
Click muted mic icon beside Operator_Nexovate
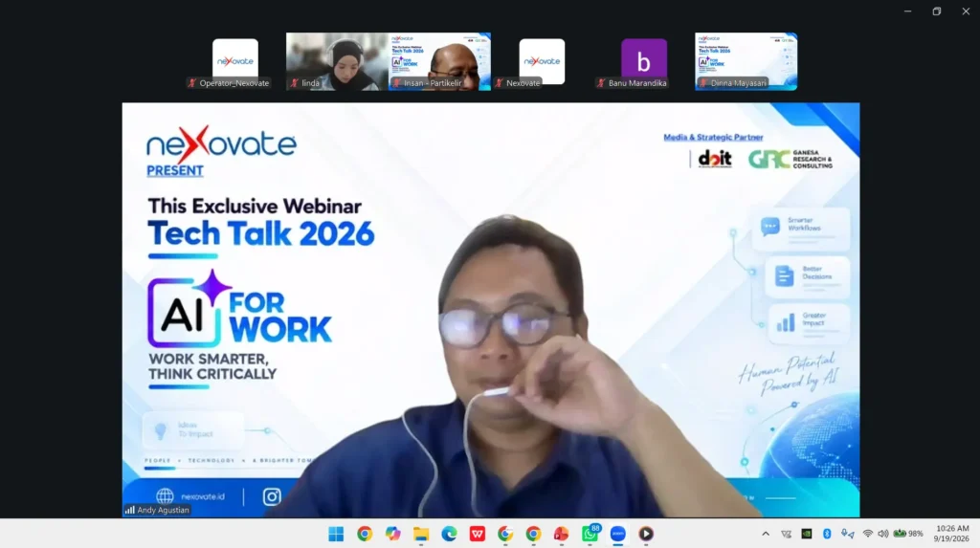click(192, 83)
